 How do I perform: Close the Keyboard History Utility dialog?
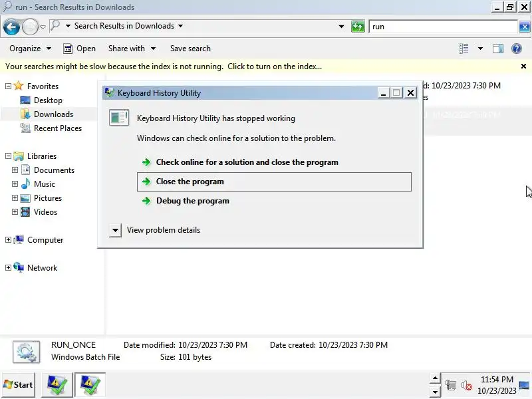pos(410,92)
